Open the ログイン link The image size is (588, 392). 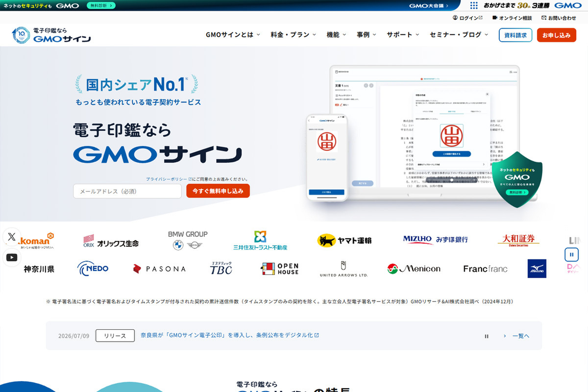pos(467,18)
